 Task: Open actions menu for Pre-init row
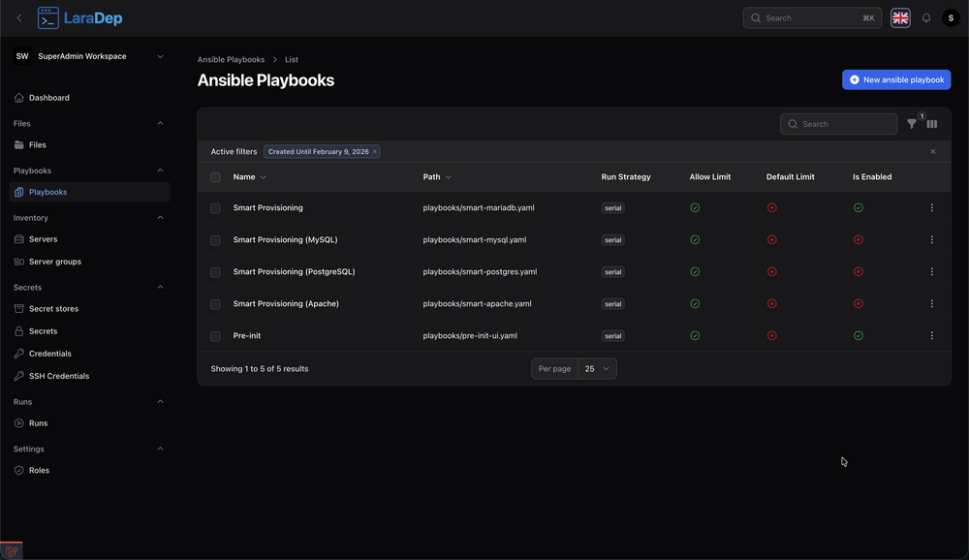(932, 336)
